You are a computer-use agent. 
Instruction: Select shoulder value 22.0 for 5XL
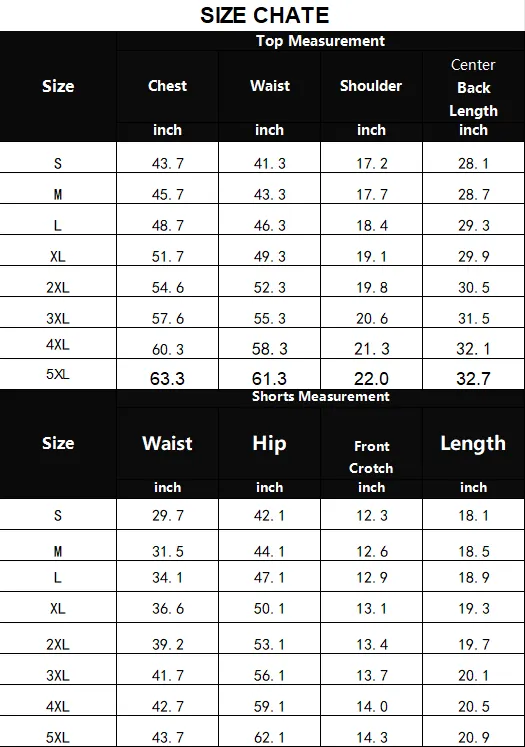(x=371, y=379)
